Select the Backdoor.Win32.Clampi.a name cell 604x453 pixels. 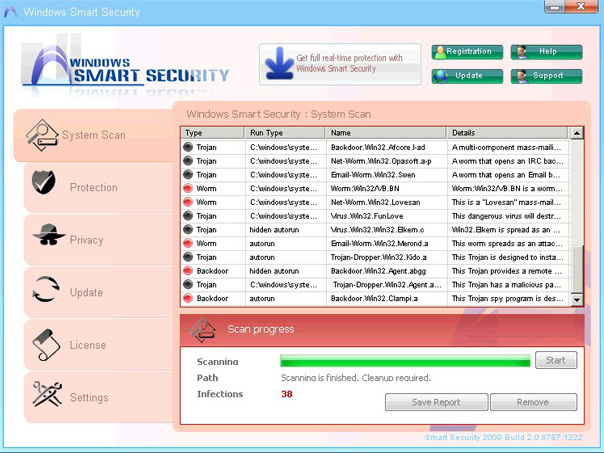coord(386,299)
